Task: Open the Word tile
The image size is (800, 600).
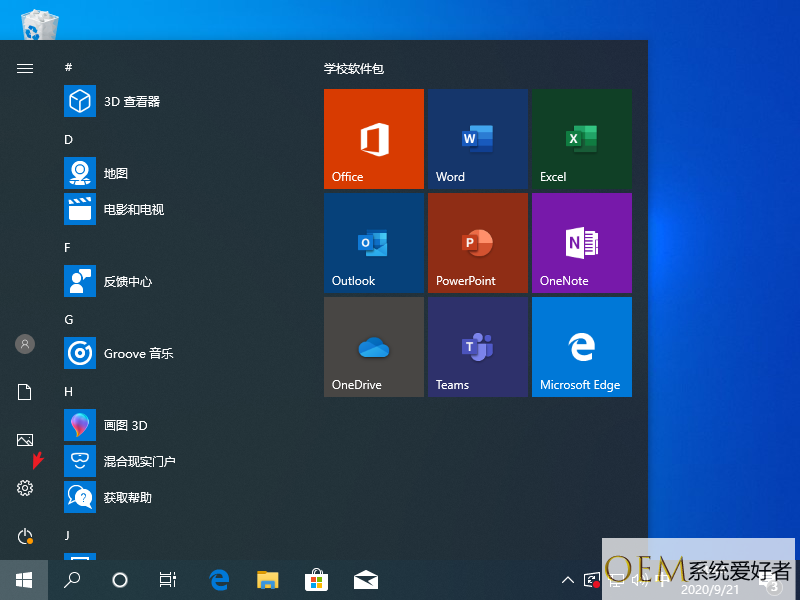Action: 478,139
